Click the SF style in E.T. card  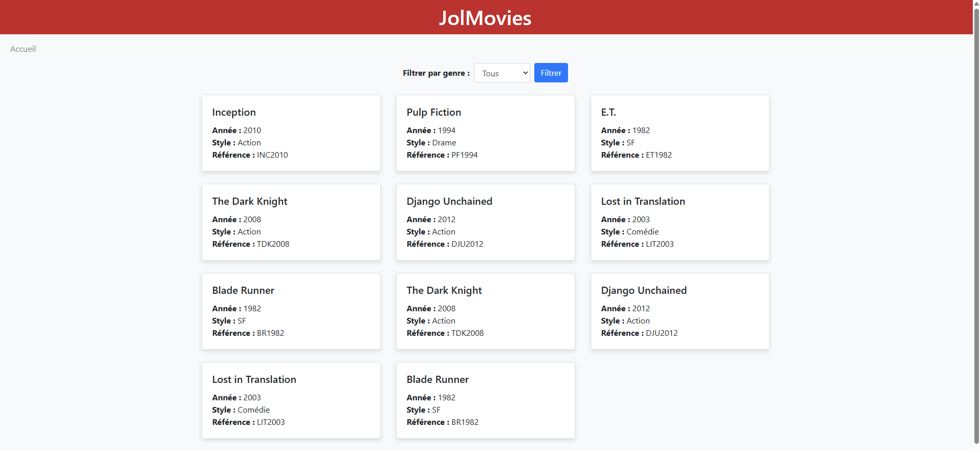[x=630, y=143]
